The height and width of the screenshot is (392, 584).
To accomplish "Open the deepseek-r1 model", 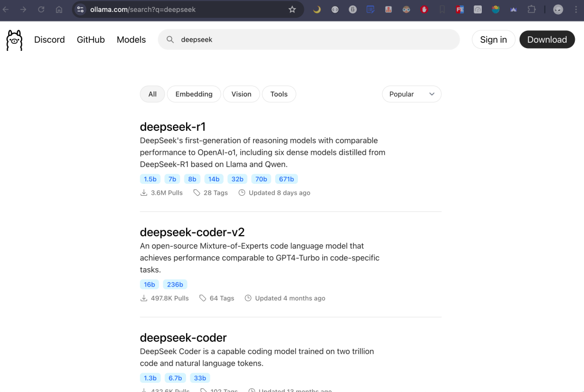I will pos(173,127).
